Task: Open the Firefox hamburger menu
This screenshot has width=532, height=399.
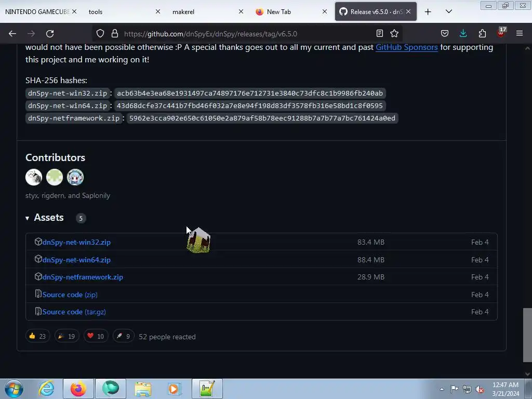Action: click(x=520, y=33)
